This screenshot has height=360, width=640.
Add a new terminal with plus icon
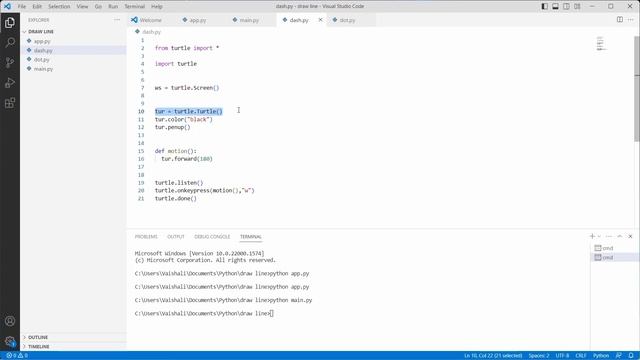point(592,236)
